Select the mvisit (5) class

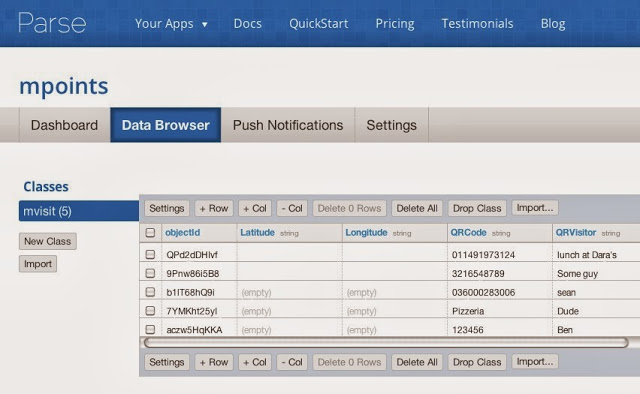pos(79,211)
